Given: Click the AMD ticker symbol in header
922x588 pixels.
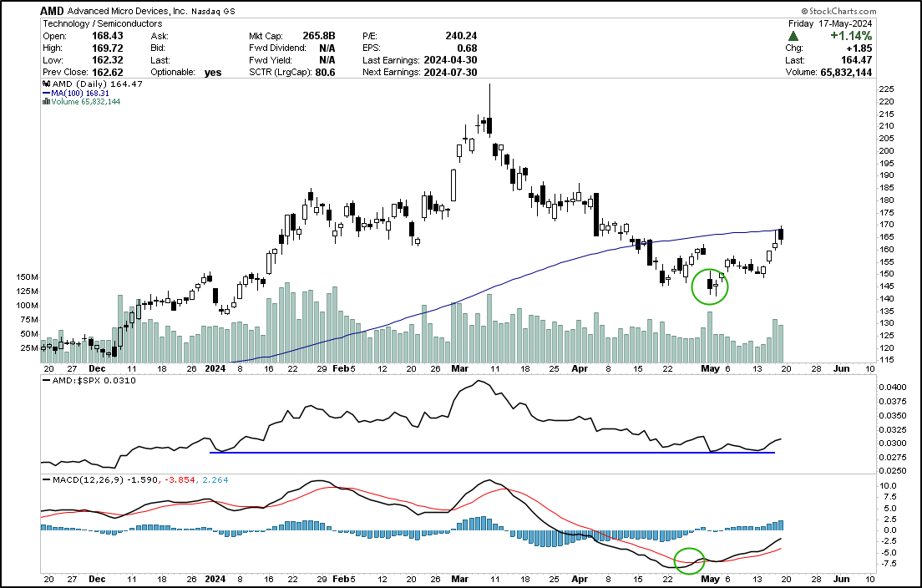Looking at the screenshot, I should click(53, 11).
